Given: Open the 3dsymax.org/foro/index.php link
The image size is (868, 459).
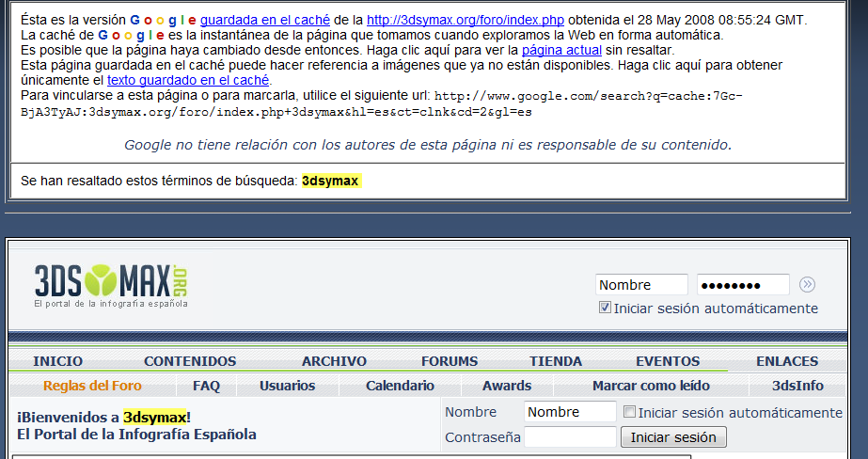Looking at the screenshot, I should [466, 21].
